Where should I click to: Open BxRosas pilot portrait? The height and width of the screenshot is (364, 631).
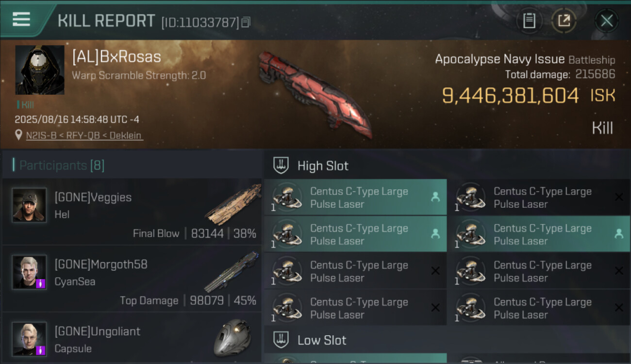[x=40, y=70]
